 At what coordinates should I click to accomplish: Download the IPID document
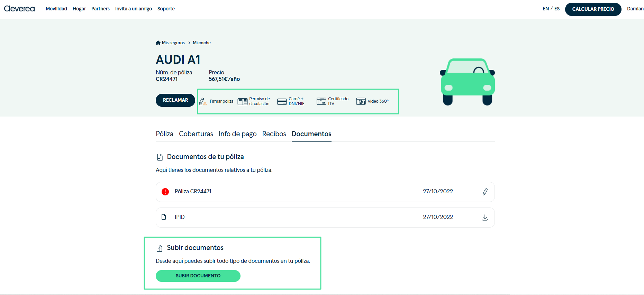tap(485, 218)
